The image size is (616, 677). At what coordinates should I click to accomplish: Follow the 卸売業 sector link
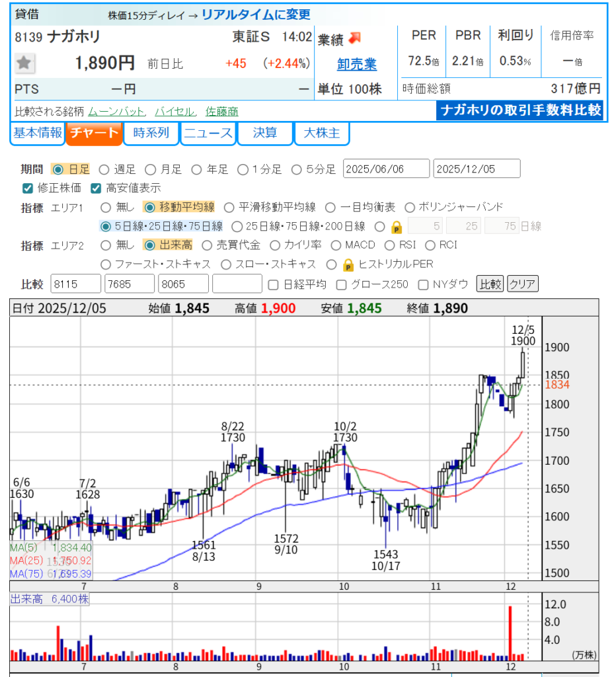click(x=356, y=64)
